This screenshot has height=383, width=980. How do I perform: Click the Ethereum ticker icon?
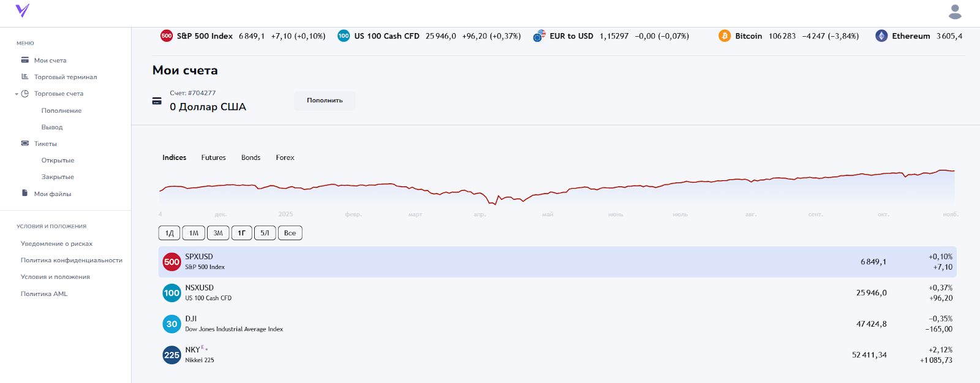pyautogui.click(x=881, y=36)
